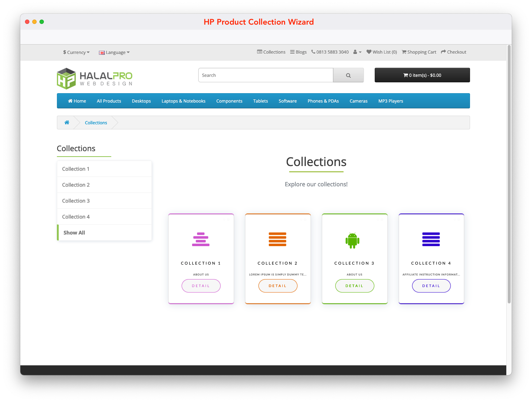
Task: Click the home icon in breadcrumb
Action: pos(67,123)
